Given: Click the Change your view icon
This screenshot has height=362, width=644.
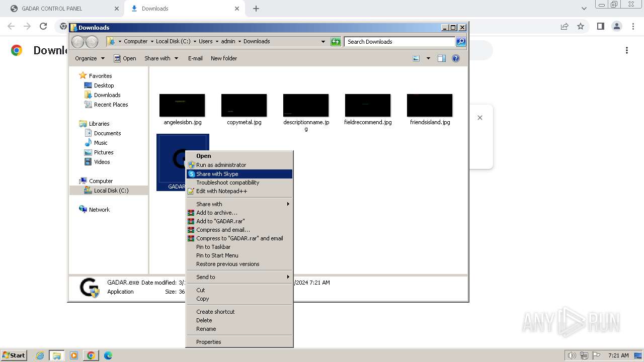Looking at the screenshot, I should (x=416, y=58).
